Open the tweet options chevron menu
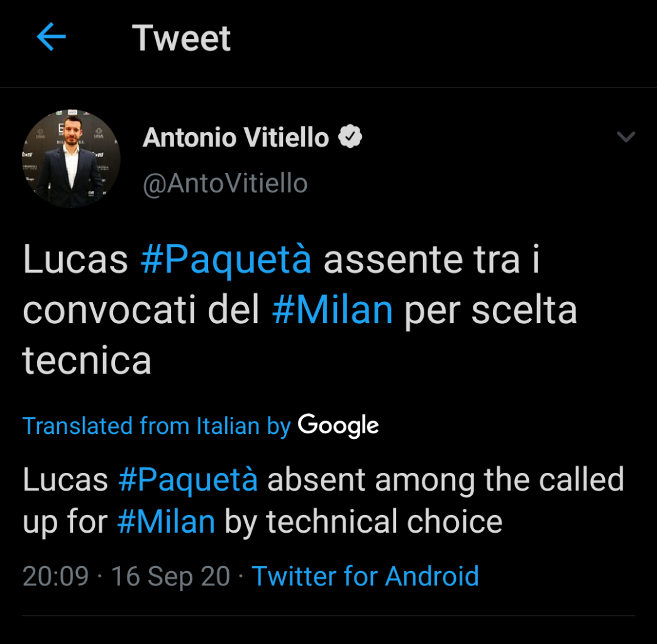The image size is (657, 644). (x=626, y=136)
